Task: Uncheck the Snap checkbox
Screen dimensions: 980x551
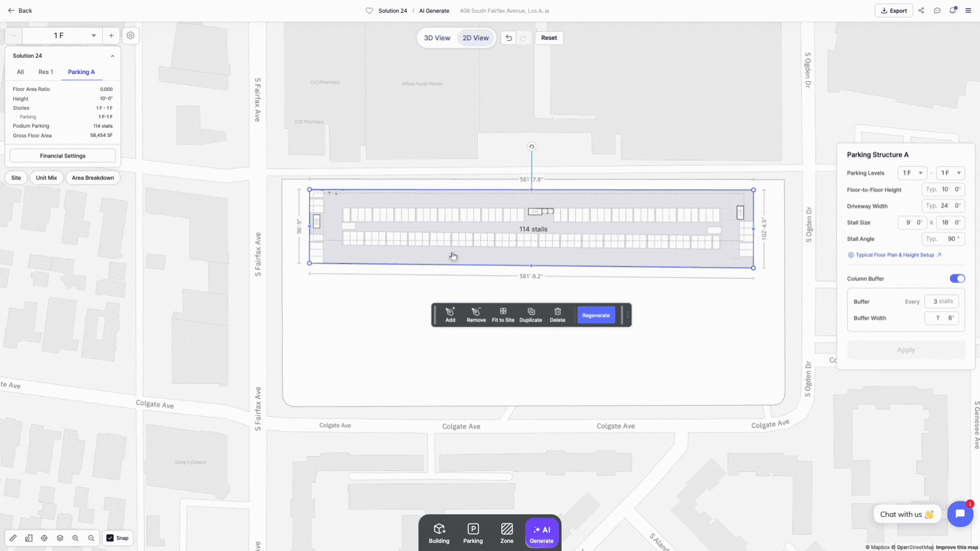Action: tap(110, 538)
